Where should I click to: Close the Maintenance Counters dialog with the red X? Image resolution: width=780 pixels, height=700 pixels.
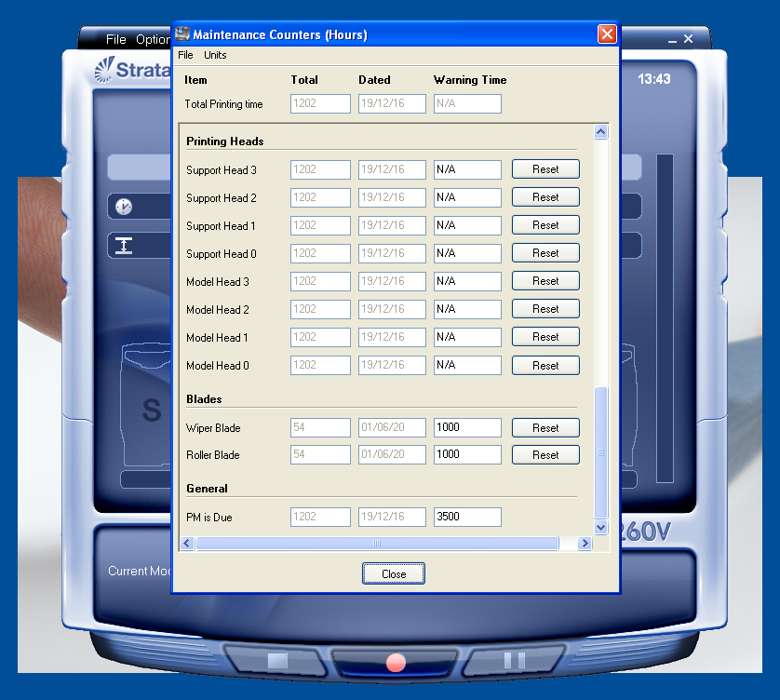coord(607,34)
